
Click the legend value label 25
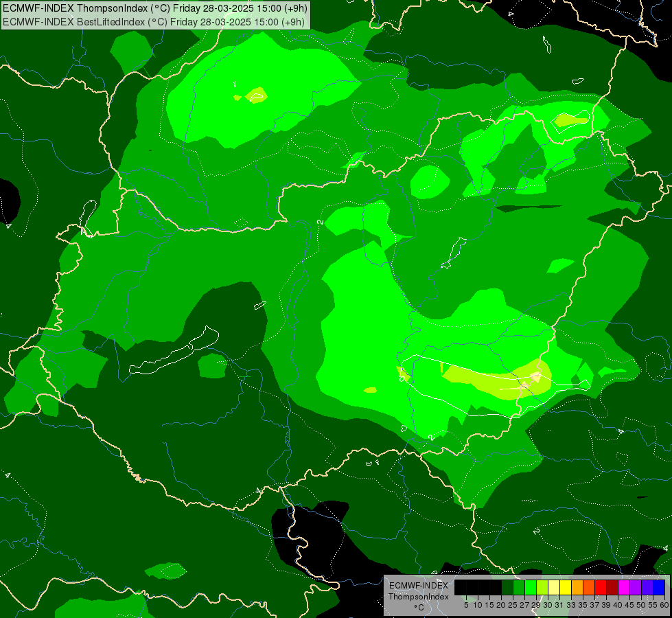[513, 605]
